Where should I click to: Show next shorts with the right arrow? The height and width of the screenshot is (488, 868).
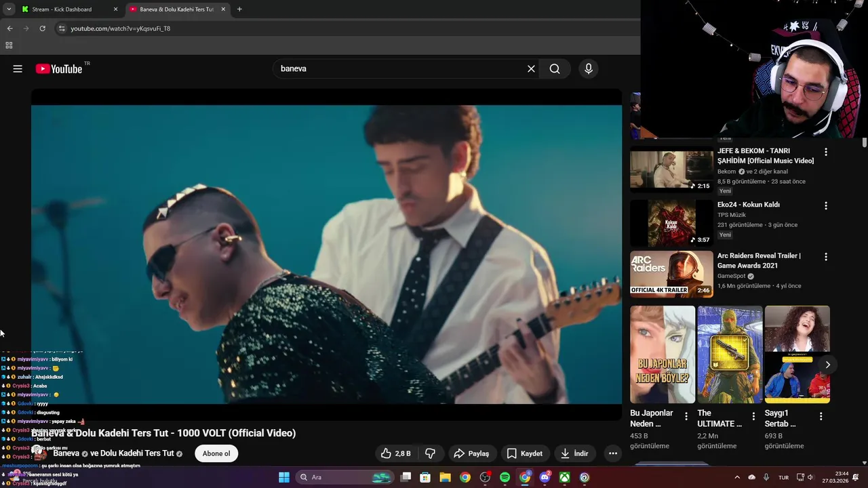[x=827, y=365]
